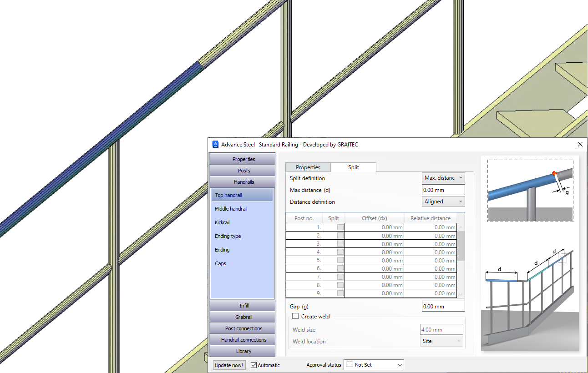Click the table scrollbar down arrow
588x373 pixels.
[x=461, y=294]
